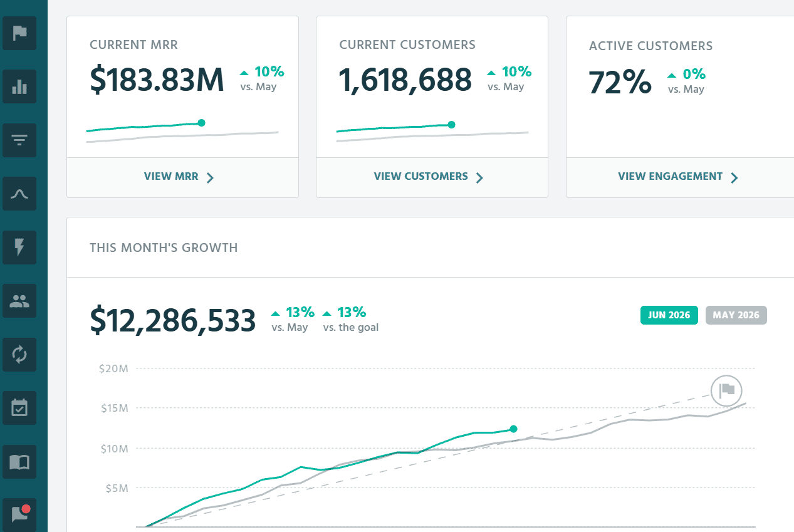Click the View MRR link

[171, 177]
